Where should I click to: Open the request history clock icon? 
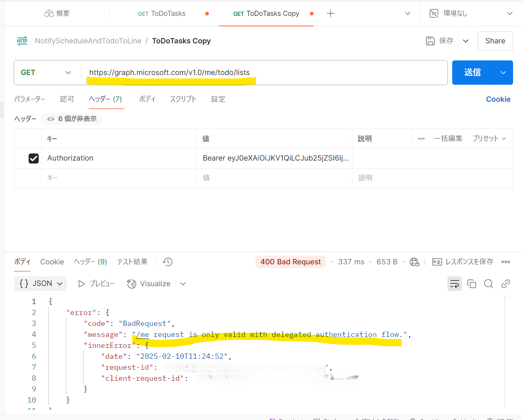click(167, 261)
